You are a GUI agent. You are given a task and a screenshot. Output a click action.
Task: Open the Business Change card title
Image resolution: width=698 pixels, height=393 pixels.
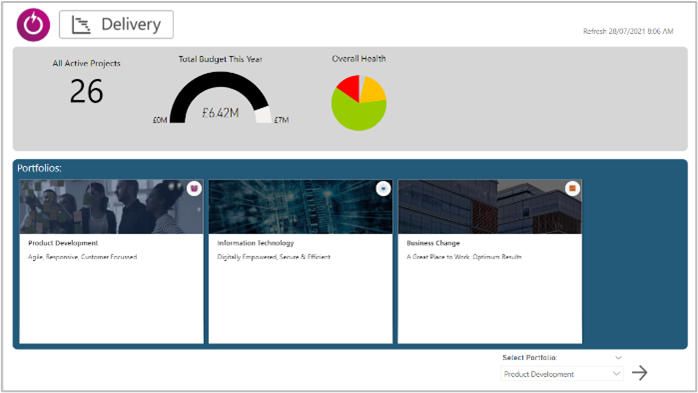pyautogui.click(x=433, y=243)
